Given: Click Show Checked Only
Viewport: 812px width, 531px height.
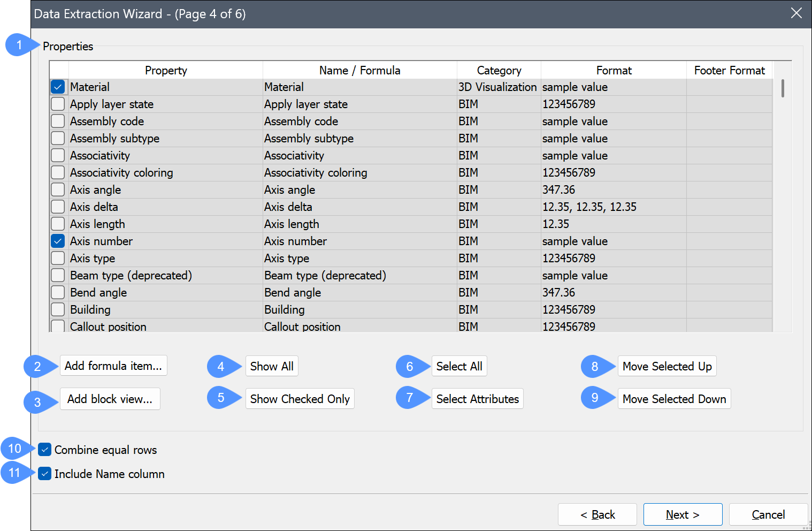Looking at the screenshot, I should click(x=300, y=399).
